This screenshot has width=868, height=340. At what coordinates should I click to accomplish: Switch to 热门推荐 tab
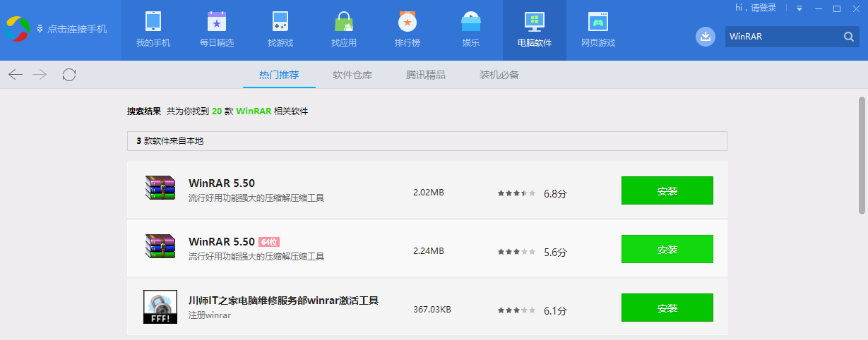pos(279,75)
